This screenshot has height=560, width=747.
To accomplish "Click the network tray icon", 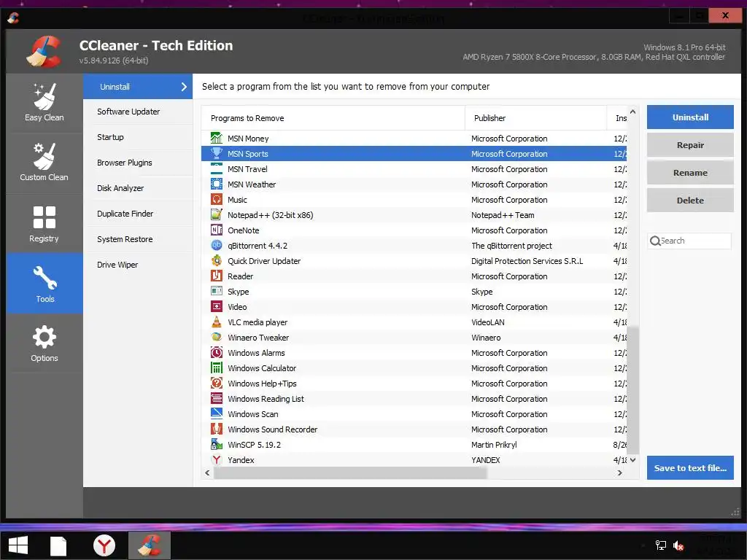I will pyautogui.click(x=660, y=545).
